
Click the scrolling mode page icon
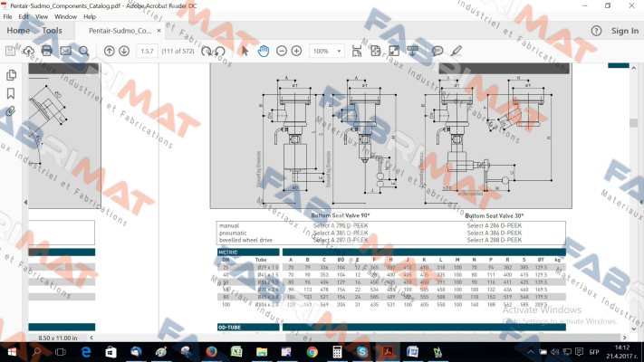coord(357,51)
